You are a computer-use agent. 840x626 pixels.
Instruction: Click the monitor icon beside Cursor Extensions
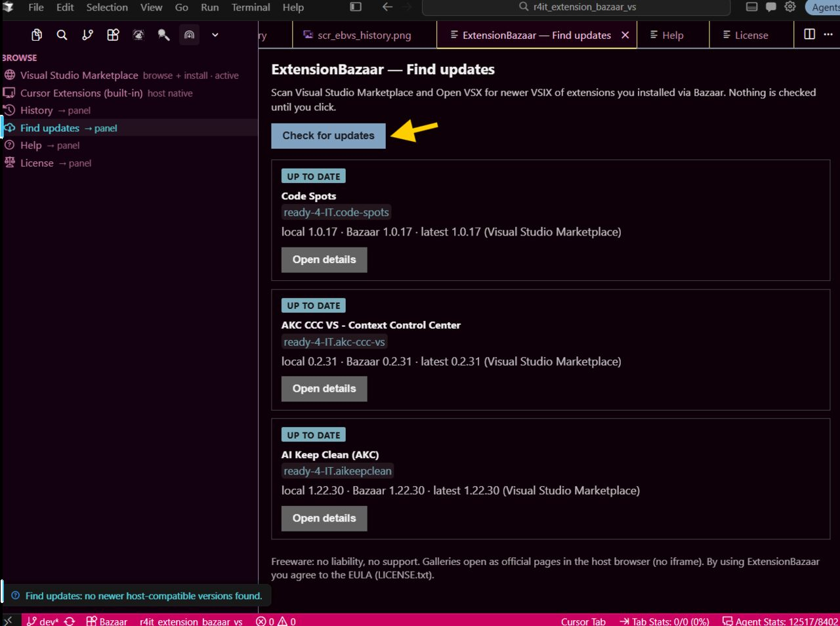pyautogui.click(x=9, y=93)
